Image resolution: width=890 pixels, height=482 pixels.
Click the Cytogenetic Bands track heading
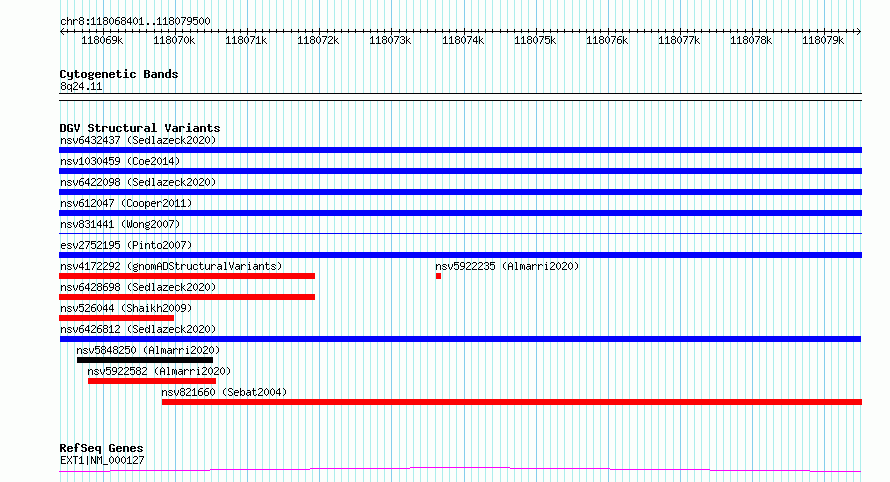119,74
